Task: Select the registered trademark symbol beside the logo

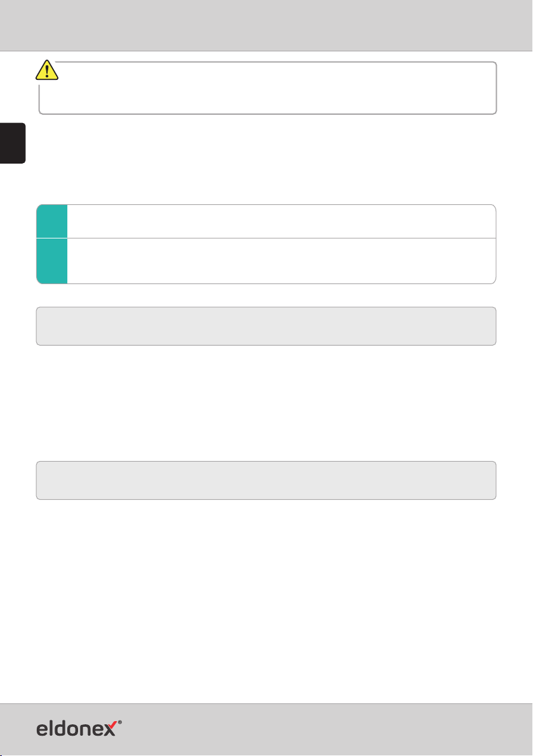Action: coord(120,723)
